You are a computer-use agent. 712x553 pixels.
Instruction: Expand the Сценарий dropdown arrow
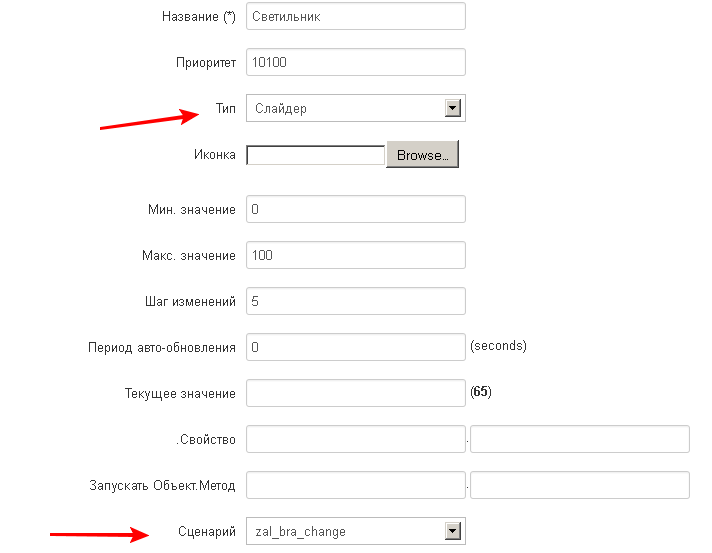[453, 531]
